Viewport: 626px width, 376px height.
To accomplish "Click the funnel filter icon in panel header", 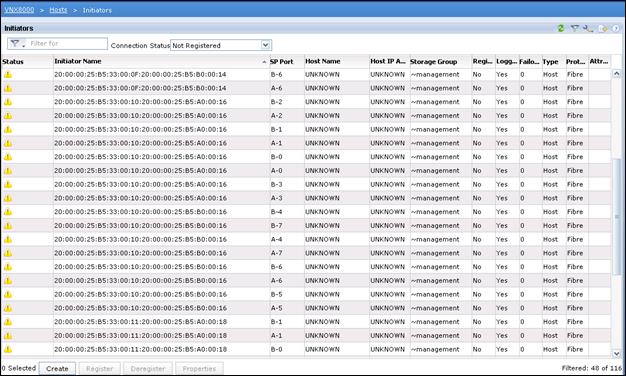I will pos(574,28).
